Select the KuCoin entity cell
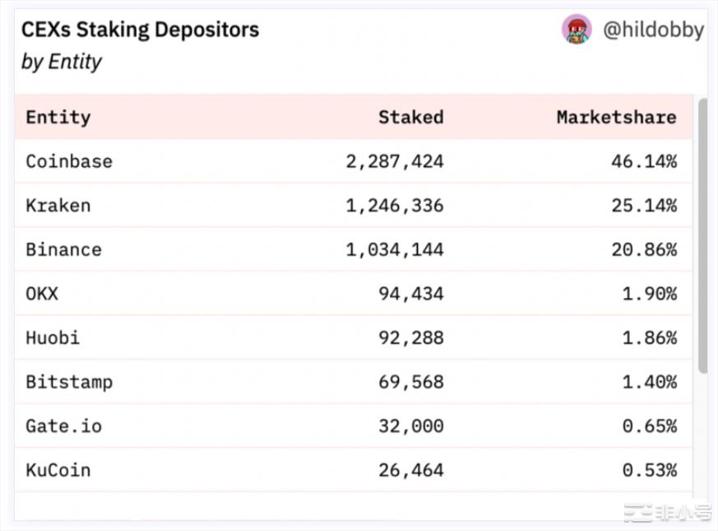Screen dimensions: 718x531 (x=58, y=469)
